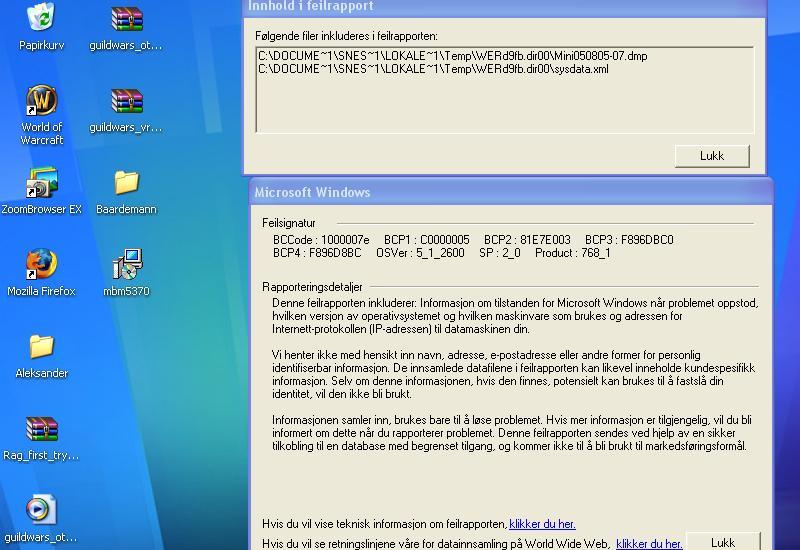
Task: Click the Microsoft Windows dialog title bar
Action: (511, 192)
